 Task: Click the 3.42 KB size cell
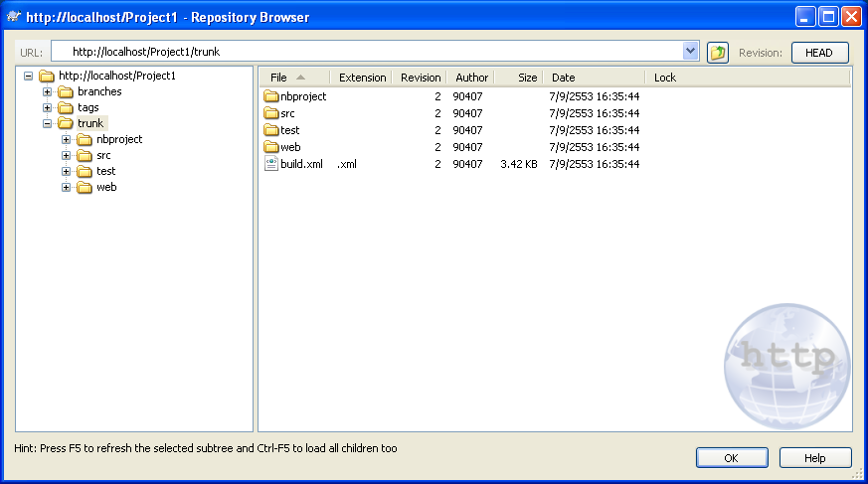(x=519, y=164)
